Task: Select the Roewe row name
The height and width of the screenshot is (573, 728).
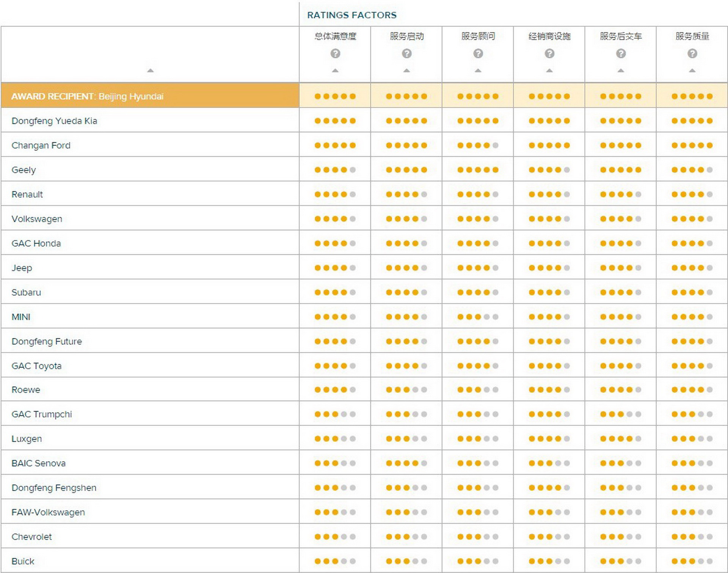Action: pyautogui.click(x=26, y=390)
